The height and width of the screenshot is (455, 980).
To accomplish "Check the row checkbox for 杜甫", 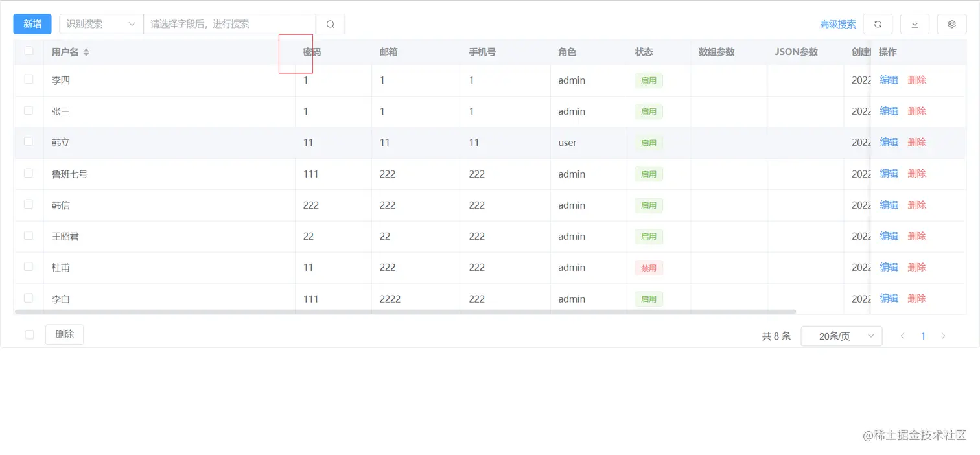I will (x=29, y=266).
